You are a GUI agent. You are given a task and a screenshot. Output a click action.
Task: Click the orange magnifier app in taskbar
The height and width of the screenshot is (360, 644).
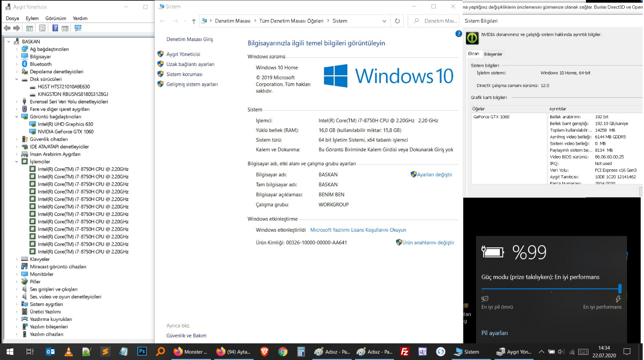click(160, 352)
